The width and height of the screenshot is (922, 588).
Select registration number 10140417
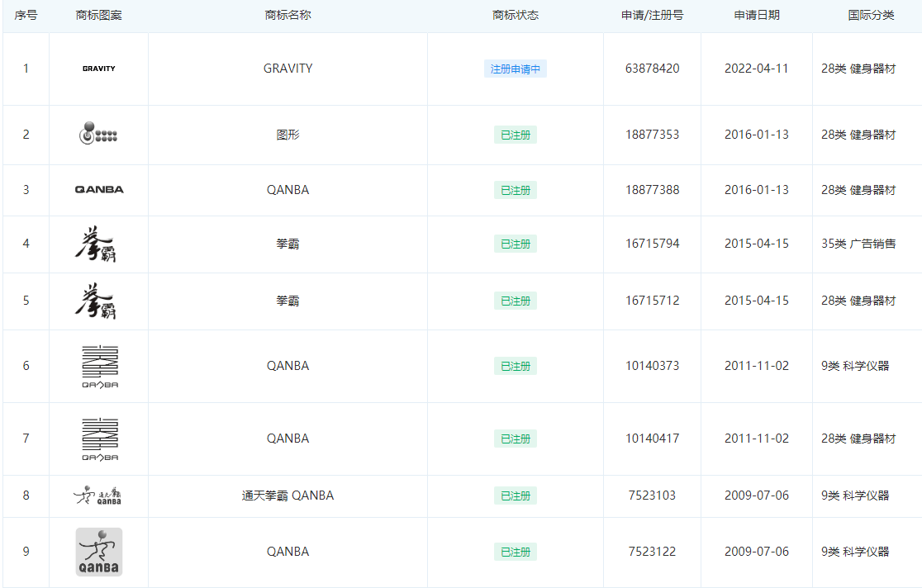coord(652,439)
